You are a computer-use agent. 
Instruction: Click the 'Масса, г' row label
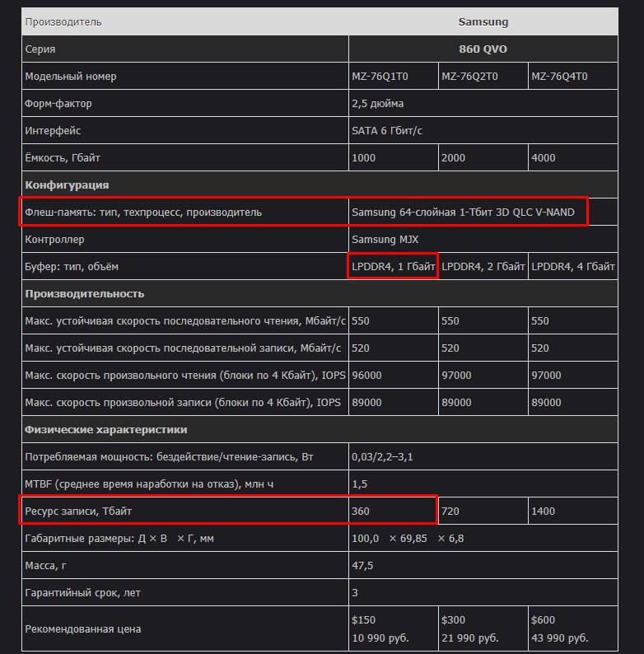(x=45, y=566)
